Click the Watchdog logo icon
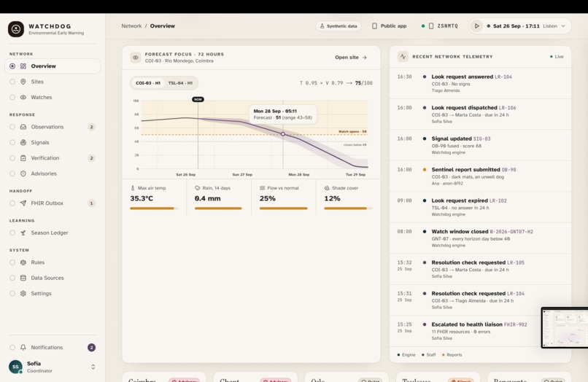The image size is (588, 382). pos(16,29)
